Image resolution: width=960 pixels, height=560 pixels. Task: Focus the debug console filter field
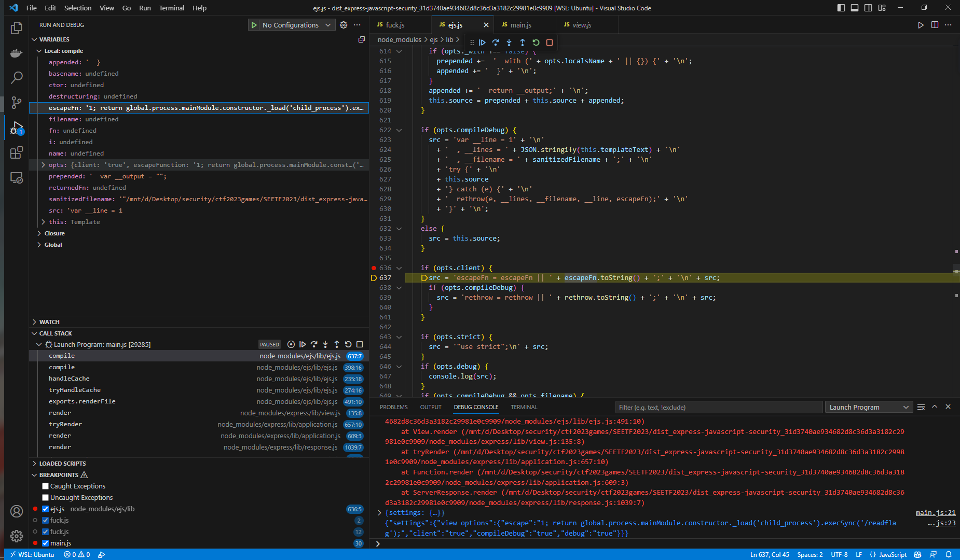tap(719, 407)
